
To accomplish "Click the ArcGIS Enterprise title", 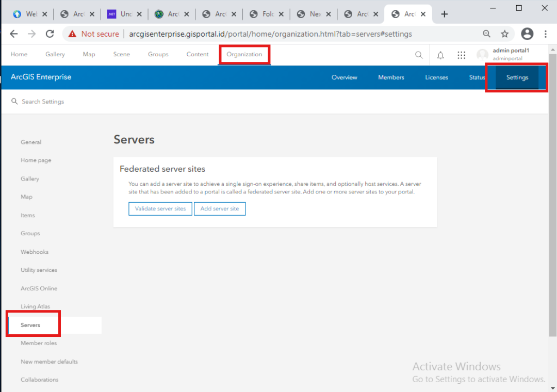I will 41,77.
